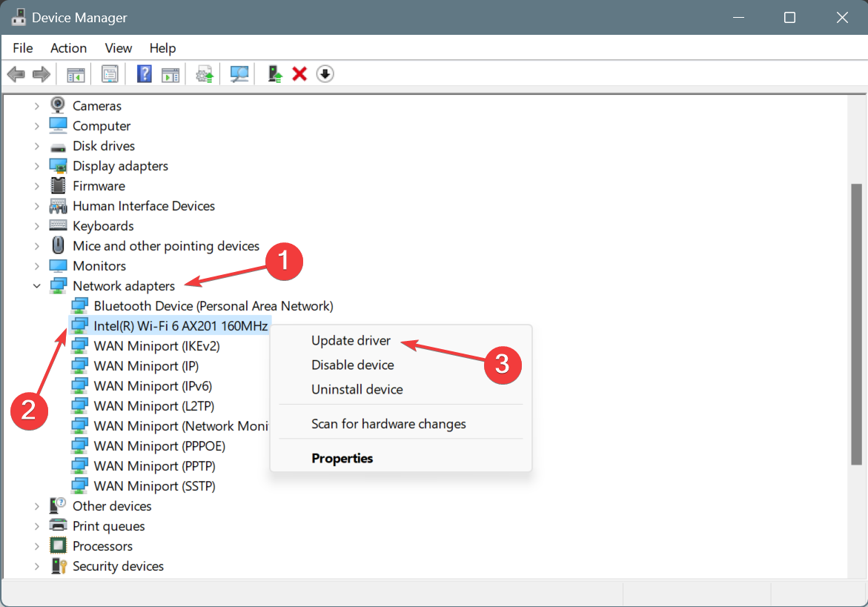Open the View menu

click(x=119, y=48)
